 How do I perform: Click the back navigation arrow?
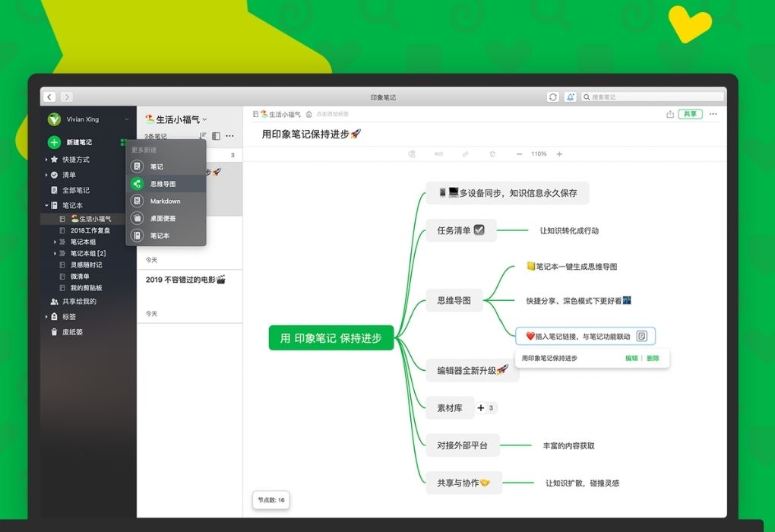coord(49,97)
